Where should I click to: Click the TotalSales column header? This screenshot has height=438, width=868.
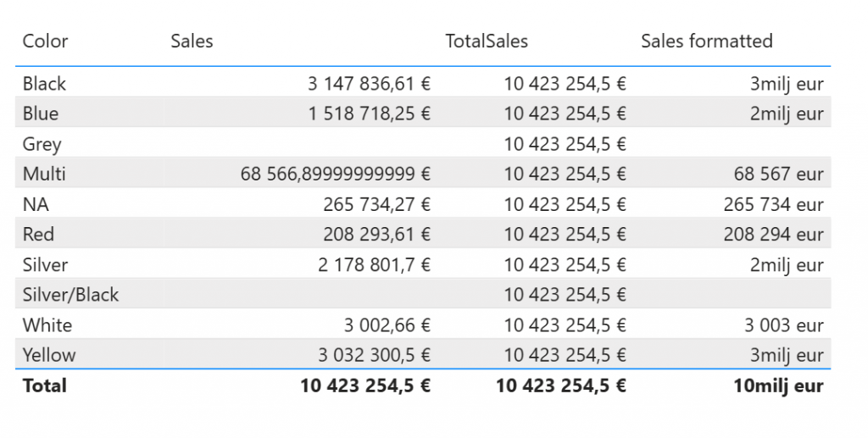click(x=487, y=41)
